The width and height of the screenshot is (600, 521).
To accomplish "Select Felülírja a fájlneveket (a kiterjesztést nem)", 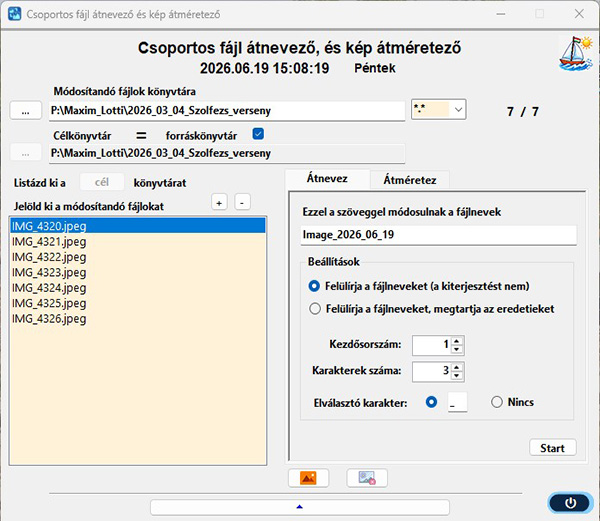I will [x=314, y=286].
